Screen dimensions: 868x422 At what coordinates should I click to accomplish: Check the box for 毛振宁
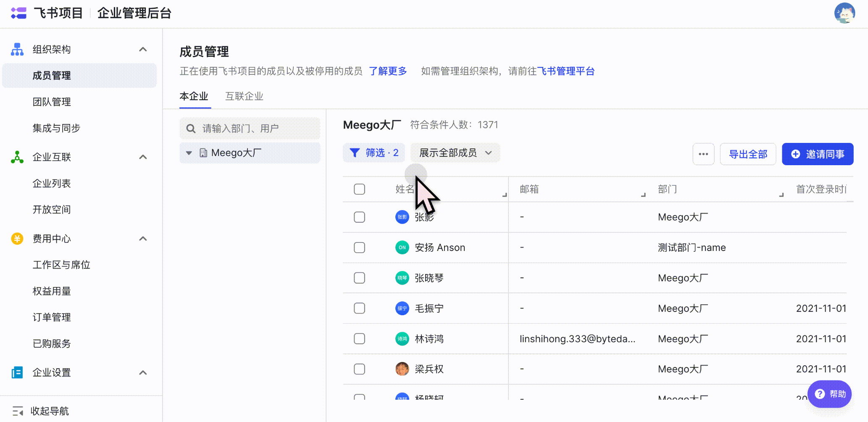pyautogui.click(x=359, y=308)
